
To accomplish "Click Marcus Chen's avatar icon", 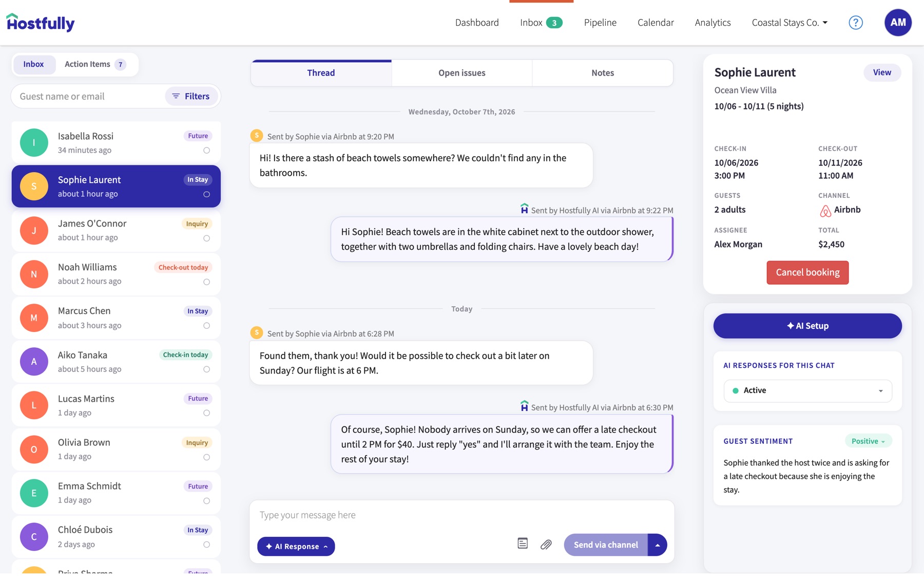I will [34, 318].
